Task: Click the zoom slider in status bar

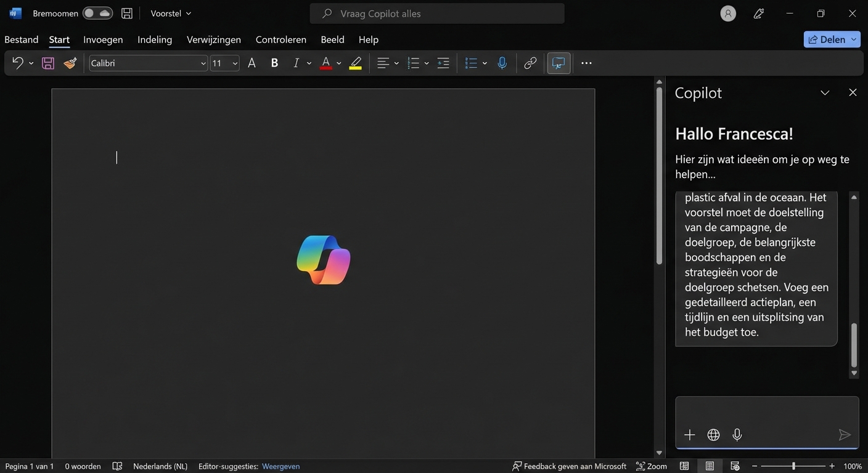Action: 793,466
